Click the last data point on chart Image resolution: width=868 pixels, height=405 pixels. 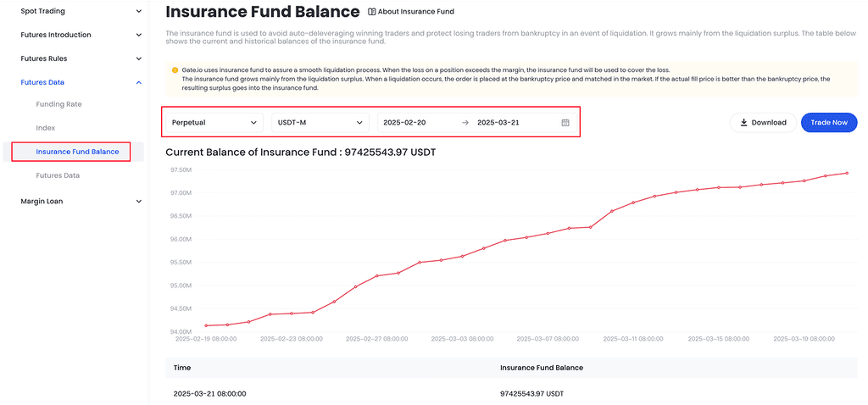pos(846,173)
